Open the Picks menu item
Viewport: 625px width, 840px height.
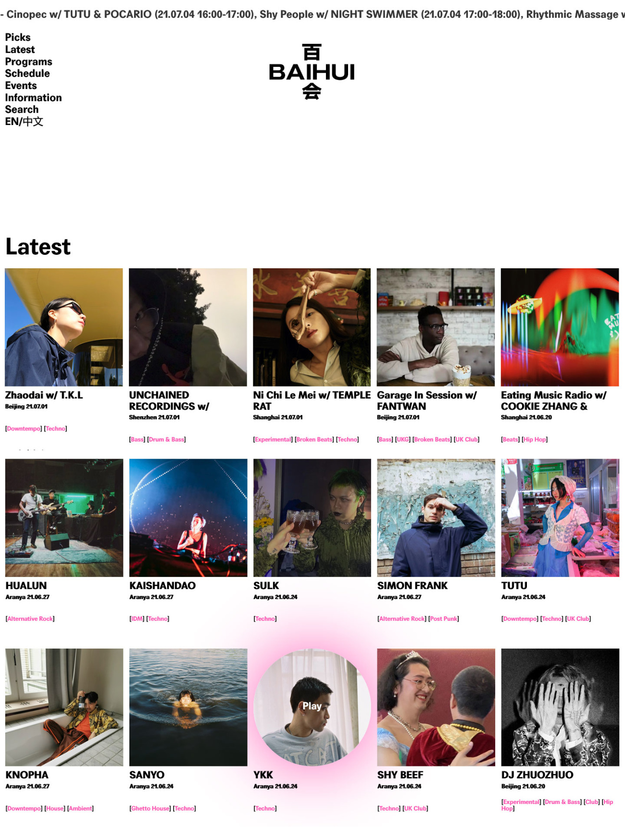point(18,38)
